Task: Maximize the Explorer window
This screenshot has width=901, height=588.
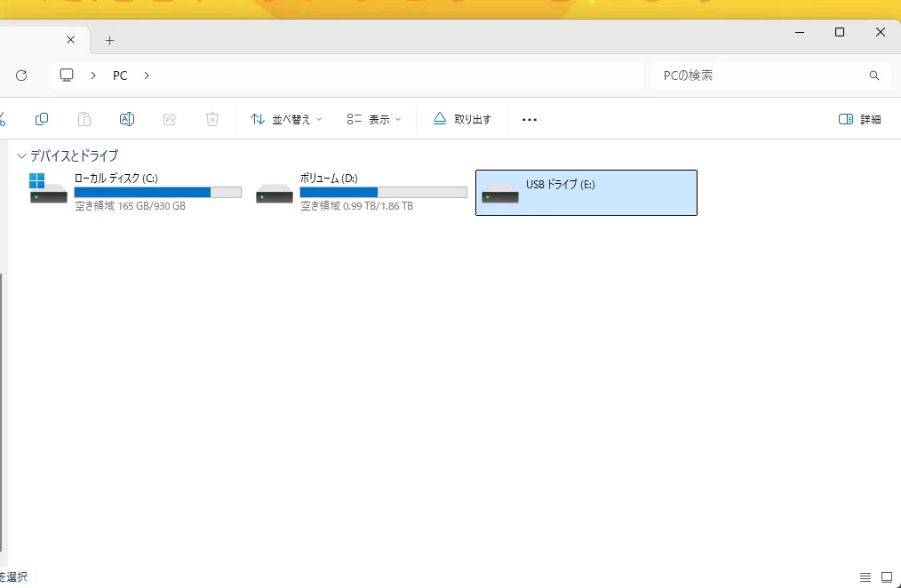Action: pyautogui.click(x=840, y=32)
